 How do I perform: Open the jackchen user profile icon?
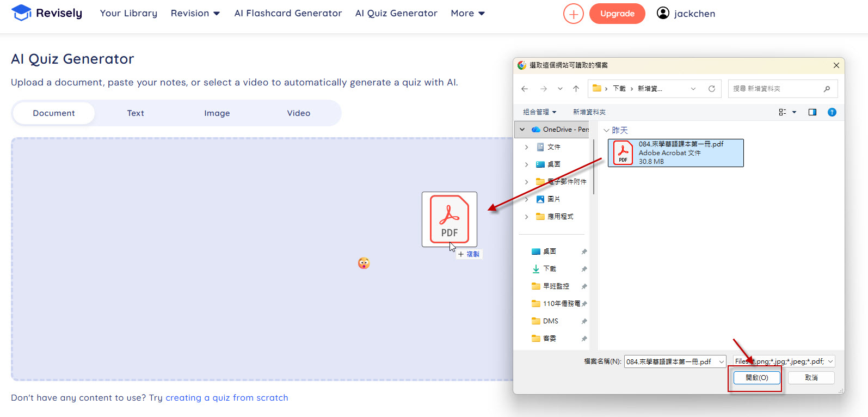click(663, 13)
